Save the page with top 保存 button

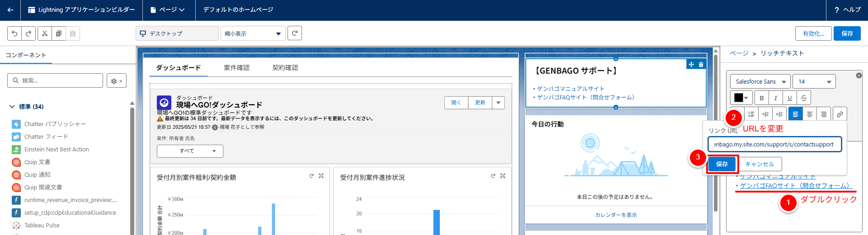847,33
